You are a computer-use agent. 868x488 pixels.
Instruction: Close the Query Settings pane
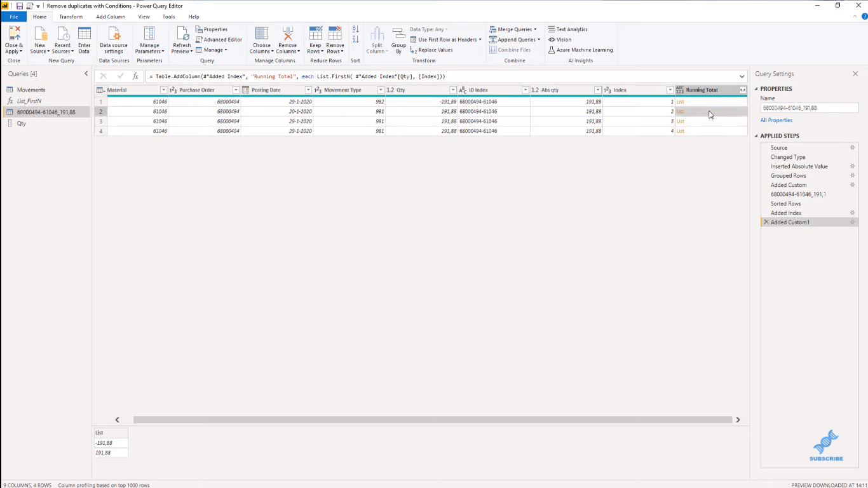855,74
